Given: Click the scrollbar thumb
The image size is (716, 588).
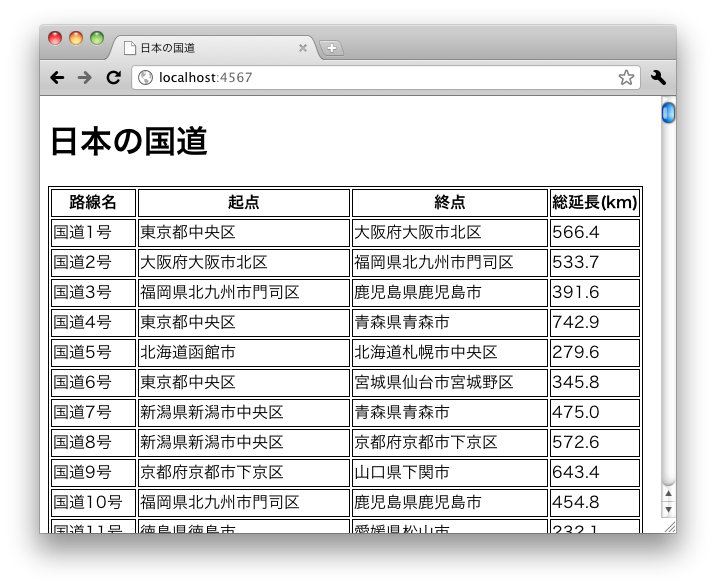Looking at the screenshot, I should (668, 113).
